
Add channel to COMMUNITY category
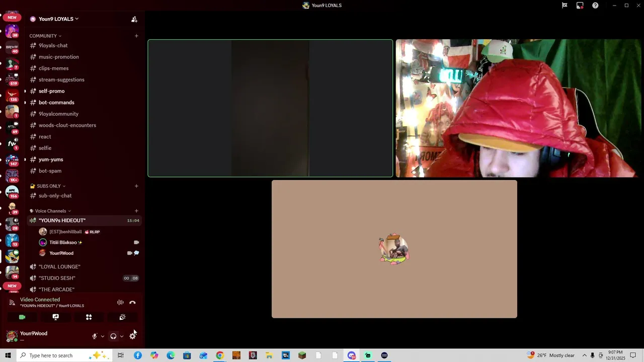click(136, 36)
